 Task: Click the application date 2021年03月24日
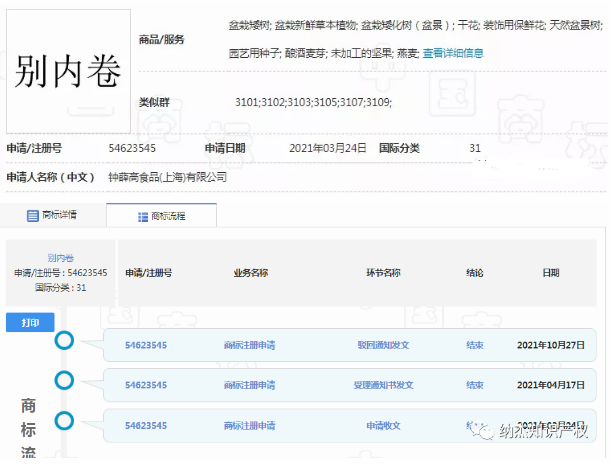coord(327,148)
